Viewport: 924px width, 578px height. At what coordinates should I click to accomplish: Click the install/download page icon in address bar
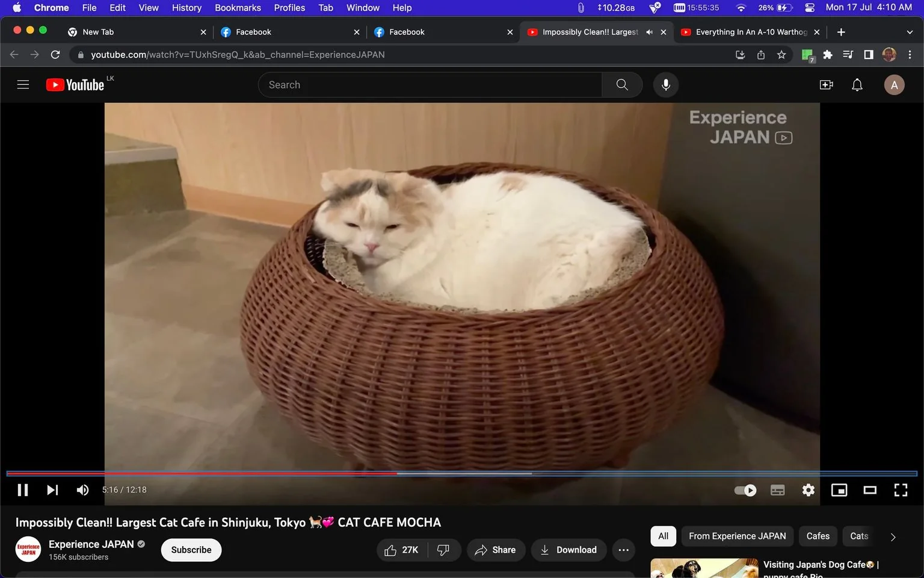pyautogui.click(x=741, y=55)
